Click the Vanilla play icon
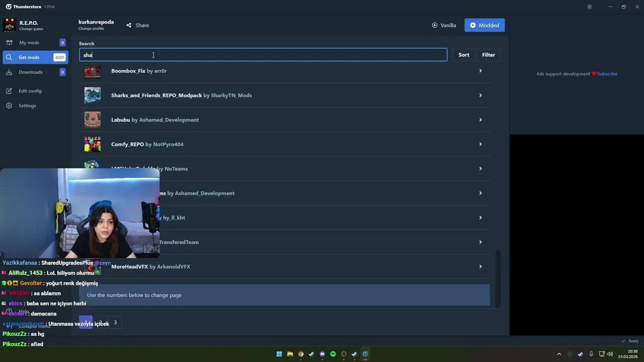The height and width of the screenshot is (362, 644). tap(435, 25)
